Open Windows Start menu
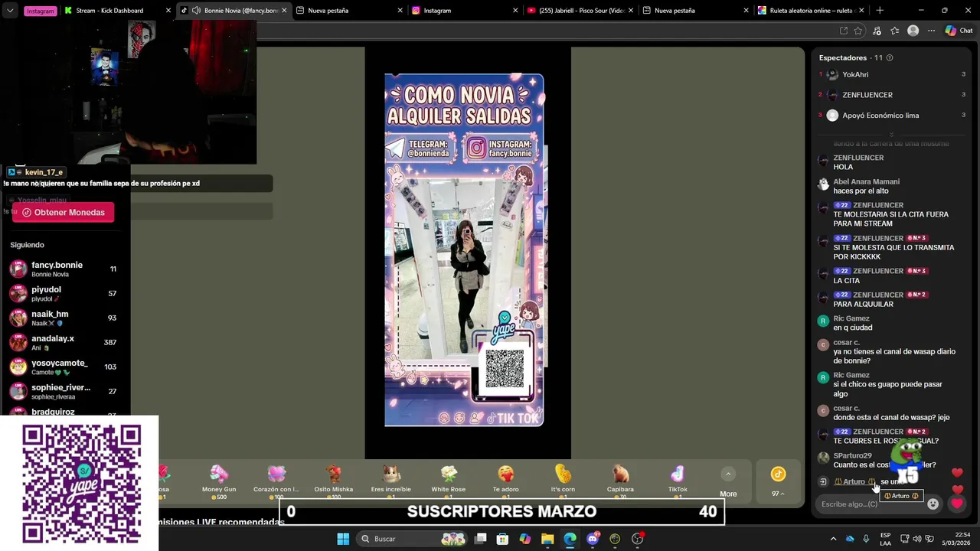Image resolution: width=980 pixels, height=551 pixels. [x=343, y=539]
